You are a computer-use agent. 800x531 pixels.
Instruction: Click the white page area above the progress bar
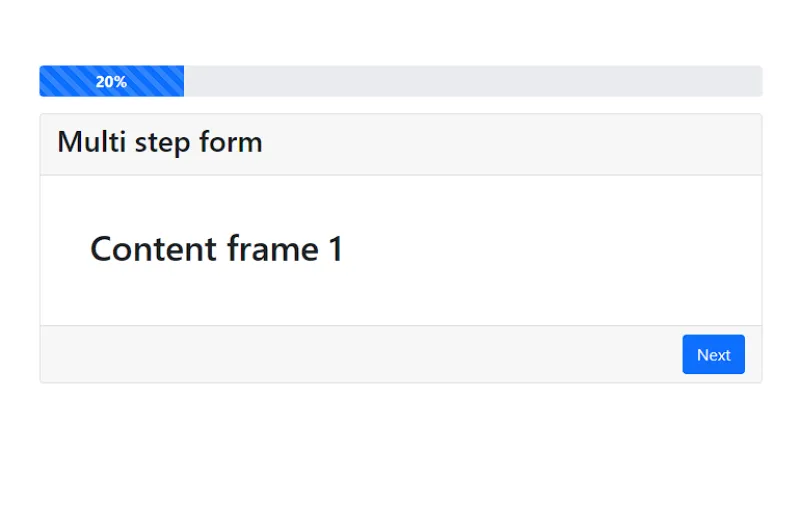[x=400, y=30]
